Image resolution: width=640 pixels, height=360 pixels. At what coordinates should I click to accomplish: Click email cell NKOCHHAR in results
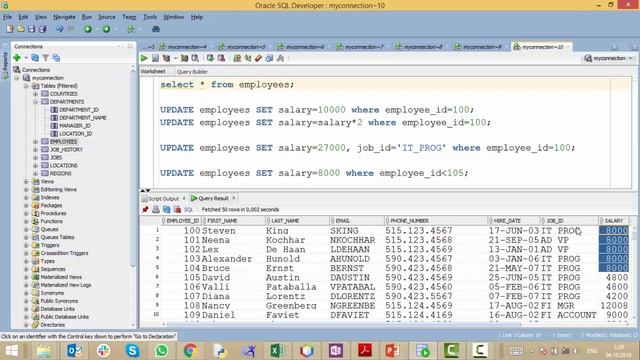click(x=352, y=240)
